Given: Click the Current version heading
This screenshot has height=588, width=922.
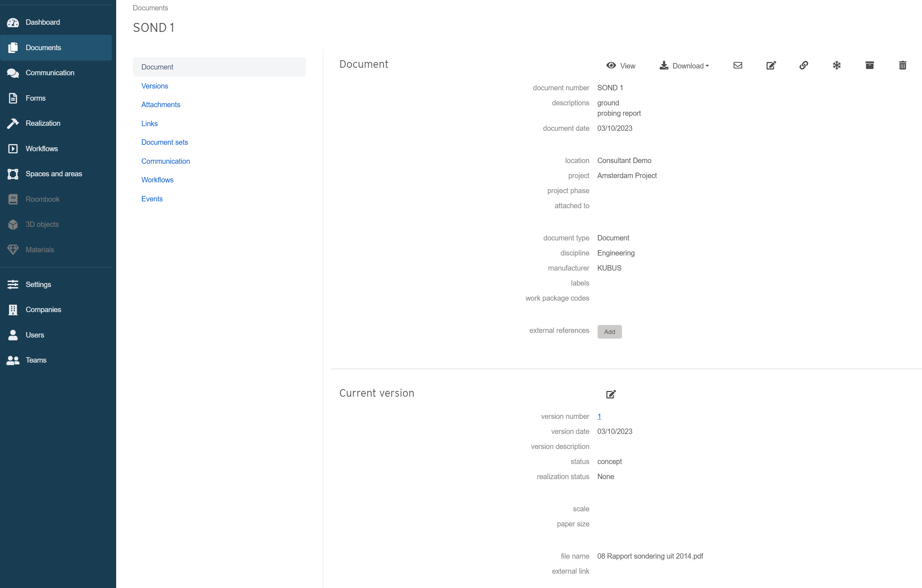Looking at the screenshot, I should [377, 393].
